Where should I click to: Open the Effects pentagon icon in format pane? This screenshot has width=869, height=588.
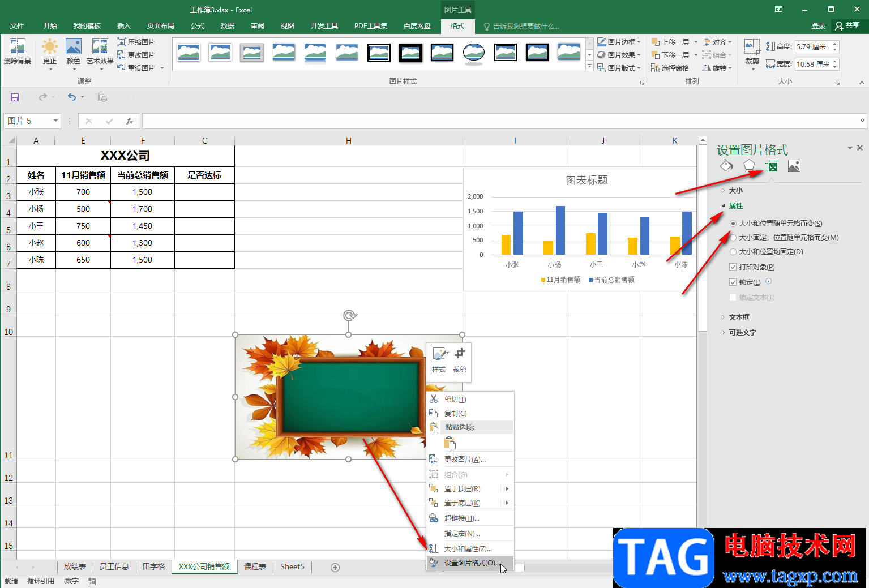tap(749, 166)
